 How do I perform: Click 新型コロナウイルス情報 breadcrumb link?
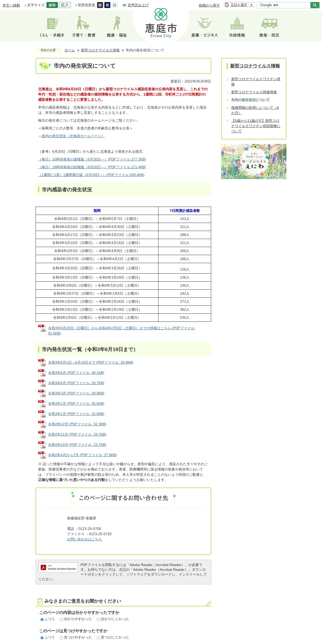(x=100, y=50)
